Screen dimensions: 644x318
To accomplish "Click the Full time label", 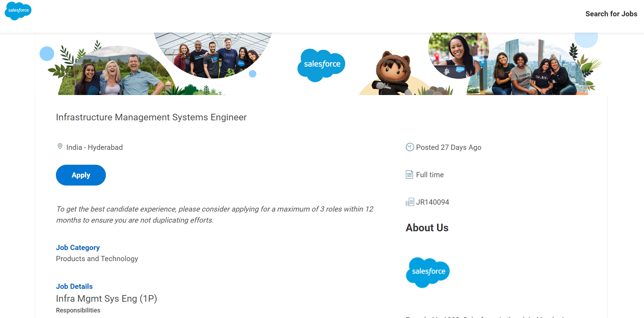I will pyautogui.click(x=430, y=175).
